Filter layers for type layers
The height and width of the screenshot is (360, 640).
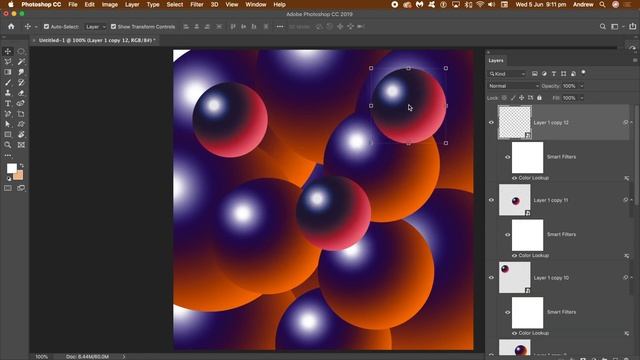click(554, 73)
